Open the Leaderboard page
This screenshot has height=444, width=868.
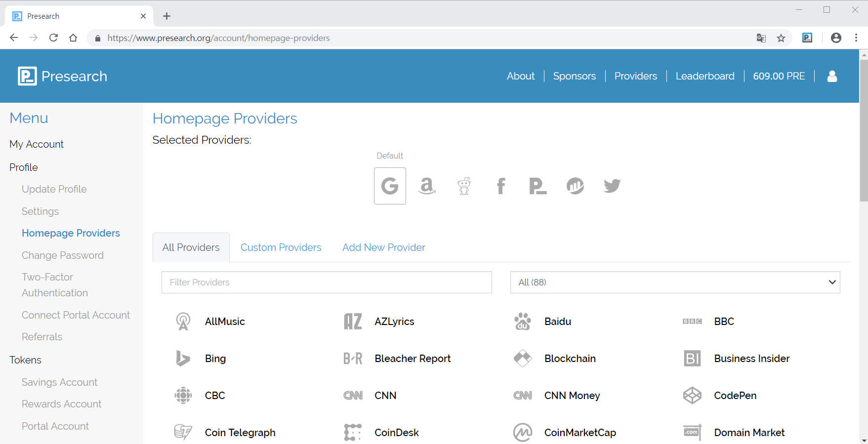click(705, 76)
